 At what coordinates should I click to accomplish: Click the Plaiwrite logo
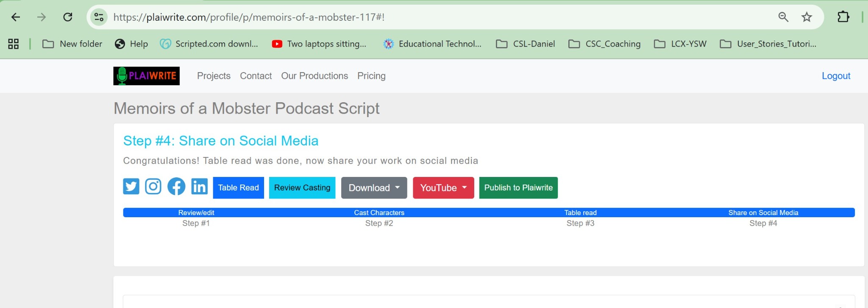coord(146,76)
